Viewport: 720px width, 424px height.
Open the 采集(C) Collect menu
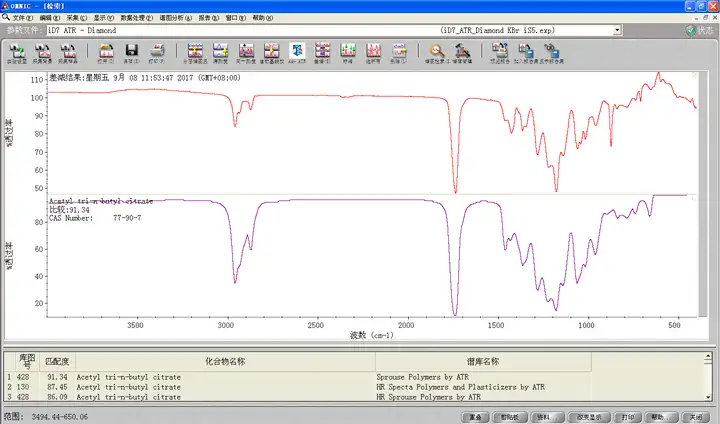[77, 18]
